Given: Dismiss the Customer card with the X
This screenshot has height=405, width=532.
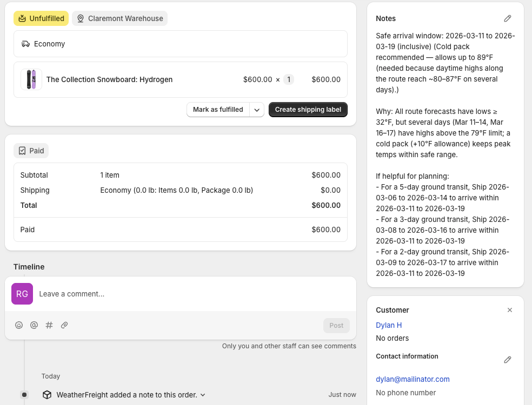Looking at the screenshot, I should coord(509,309).
